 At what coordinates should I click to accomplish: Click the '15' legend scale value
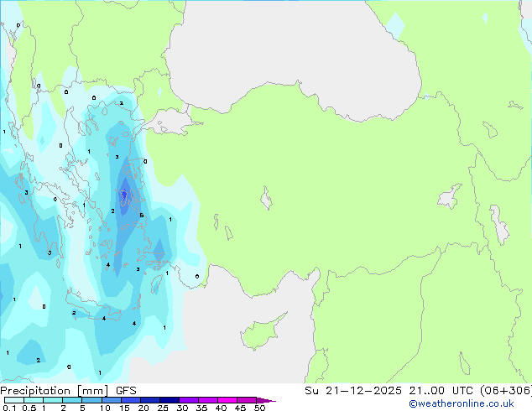pyautogui.click(x=124, y=408)
